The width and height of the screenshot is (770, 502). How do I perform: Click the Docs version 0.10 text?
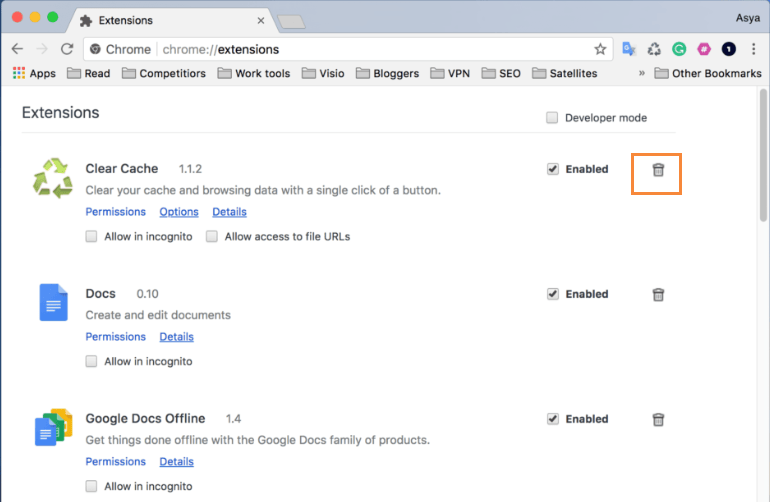[x=147, y=294]
